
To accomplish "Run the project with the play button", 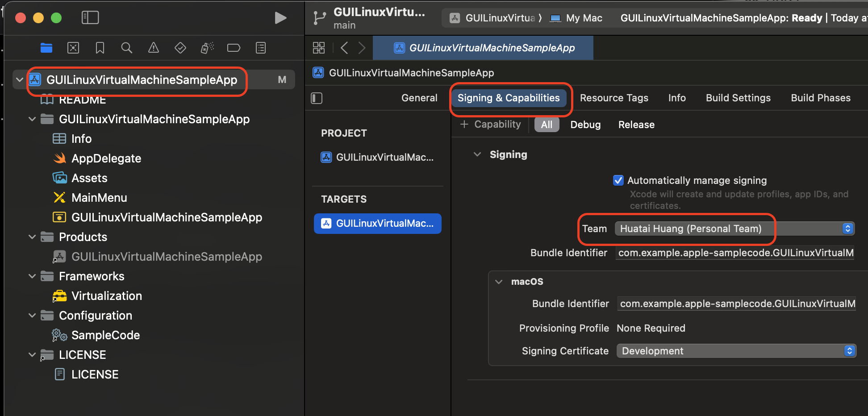I will [x=280, y=18].
